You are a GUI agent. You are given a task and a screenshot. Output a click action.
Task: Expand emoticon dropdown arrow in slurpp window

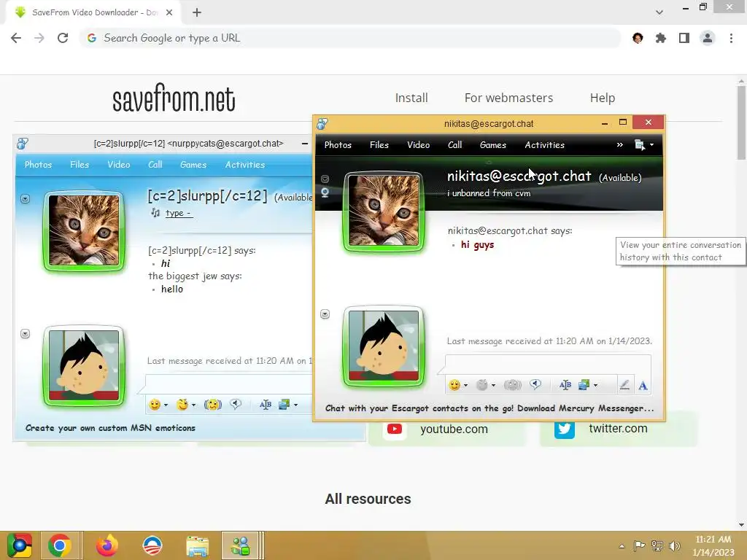pyautogui.click(x=166, y=405)
